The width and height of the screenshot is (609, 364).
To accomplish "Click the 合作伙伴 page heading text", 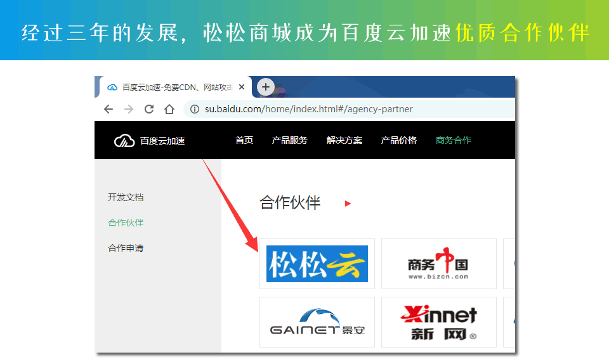I will [290, 203].
